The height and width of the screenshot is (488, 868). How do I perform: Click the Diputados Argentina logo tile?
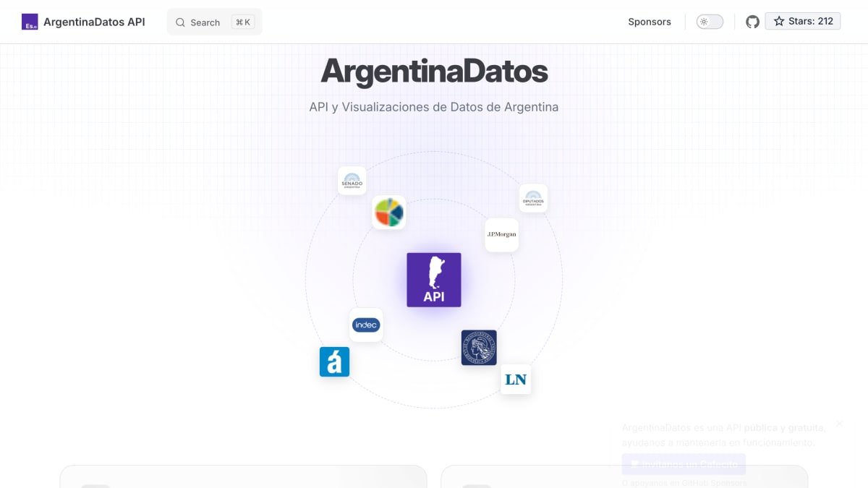(533, 198)
